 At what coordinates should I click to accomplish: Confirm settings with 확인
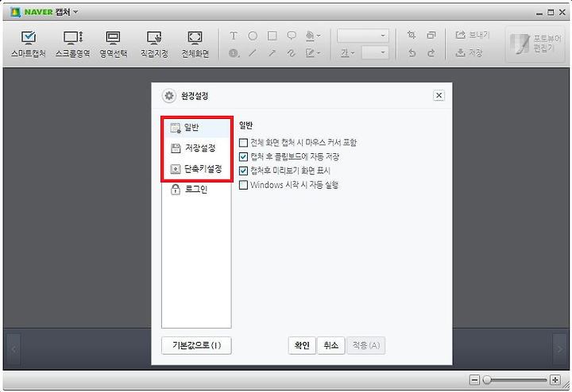point(302,345)
